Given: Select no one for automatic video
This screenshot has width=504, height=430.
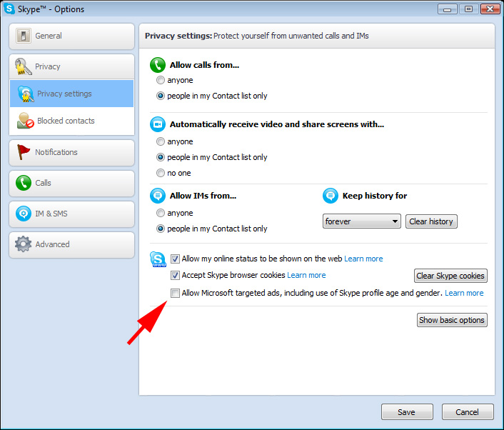Looking at the screenshot, I should pyautogui.click(x=161, y=173).
